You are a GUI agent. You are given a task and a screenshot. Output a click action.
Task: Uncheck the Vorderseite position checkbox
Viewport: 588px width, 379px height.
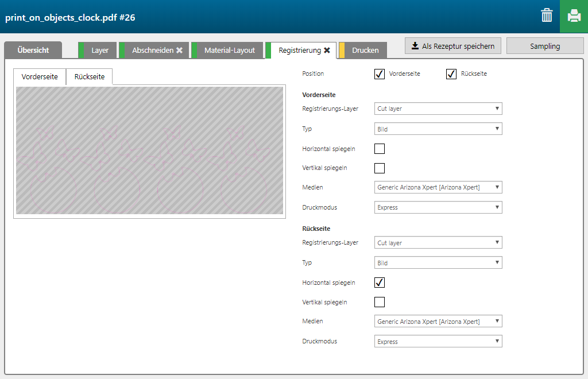380,74
